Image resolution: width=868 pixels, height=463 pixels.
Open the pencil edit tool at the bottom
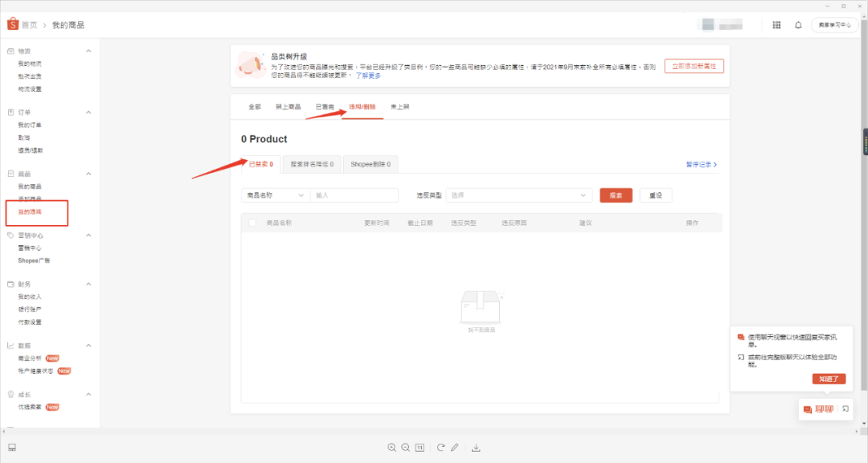click(454, 448)
